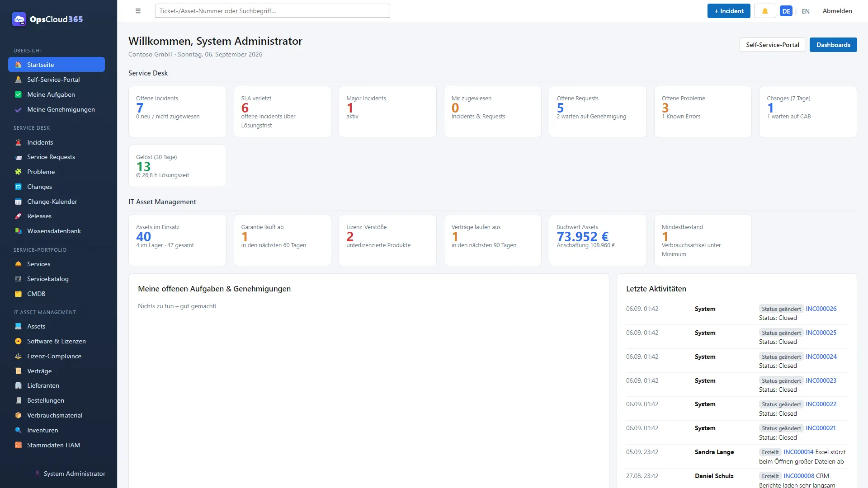Click the Startseite house icon

[x=18, y=65]
